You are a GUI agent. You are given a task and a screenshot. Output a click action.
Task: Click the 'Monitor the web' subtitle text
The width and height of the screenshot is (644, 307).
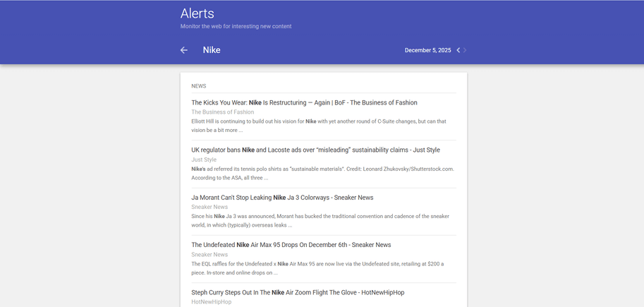[236, 27]
